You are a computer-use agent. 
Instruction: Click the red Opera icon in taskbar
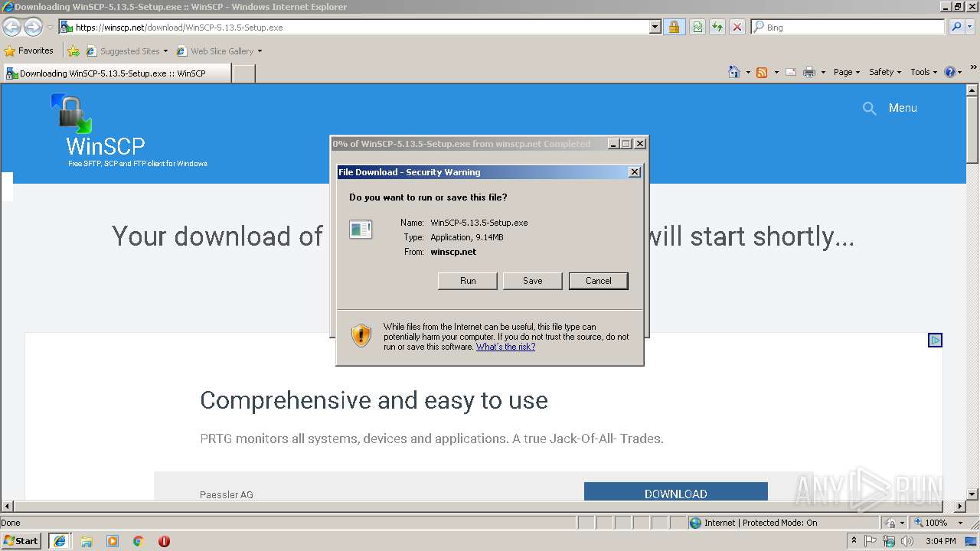click(x=164, y=541)
